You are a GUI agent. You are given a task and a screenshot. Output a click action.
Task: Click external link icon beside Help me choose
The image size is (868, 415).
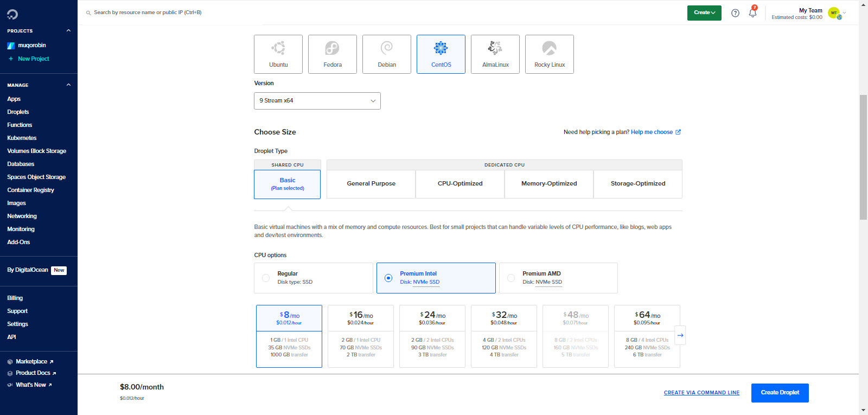(678, 132)
